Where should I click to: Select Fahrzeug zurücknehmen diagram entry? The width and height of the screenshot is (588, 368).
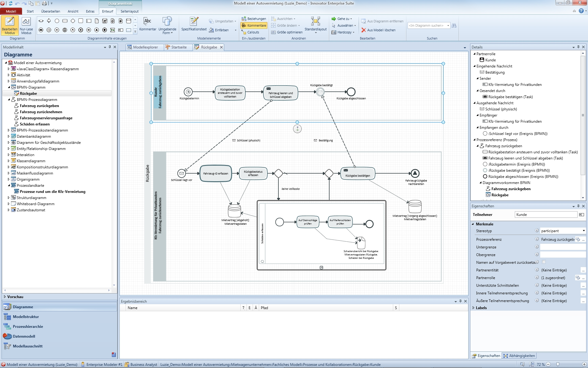(41, 112)
